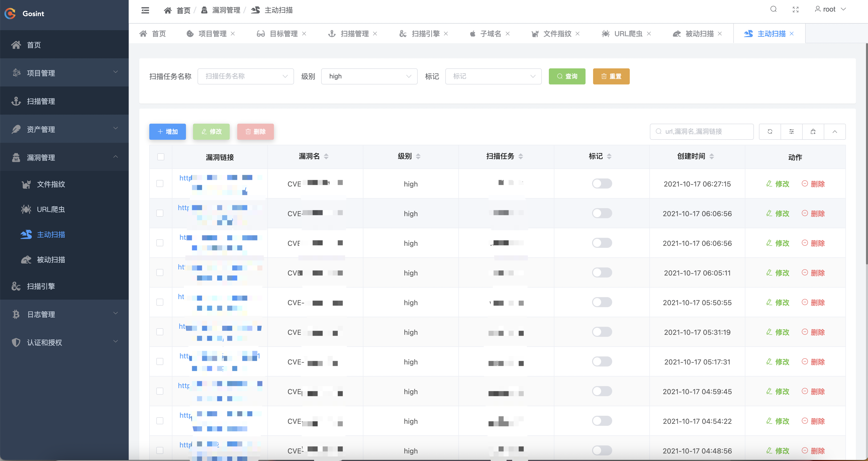
Task: Toggle 标记 switch for 06:27:15 row
Action: [x=602, y=184]
